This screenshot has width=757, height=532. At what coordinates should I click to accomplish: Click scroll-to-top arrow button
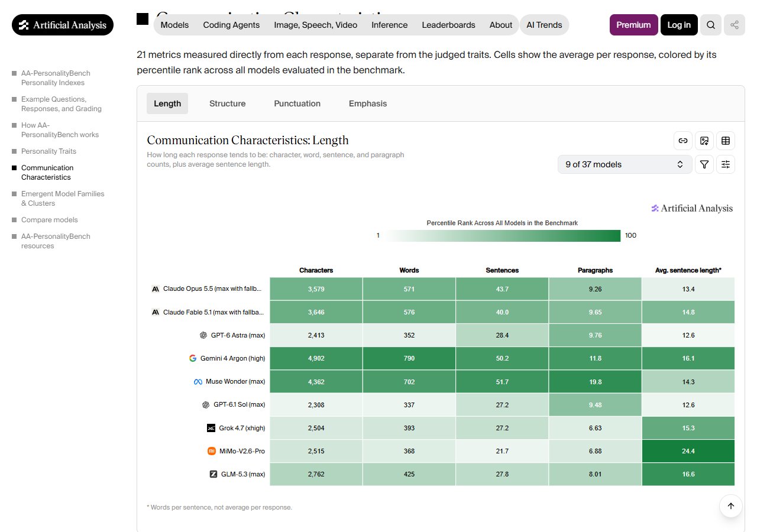pos(731,506)
